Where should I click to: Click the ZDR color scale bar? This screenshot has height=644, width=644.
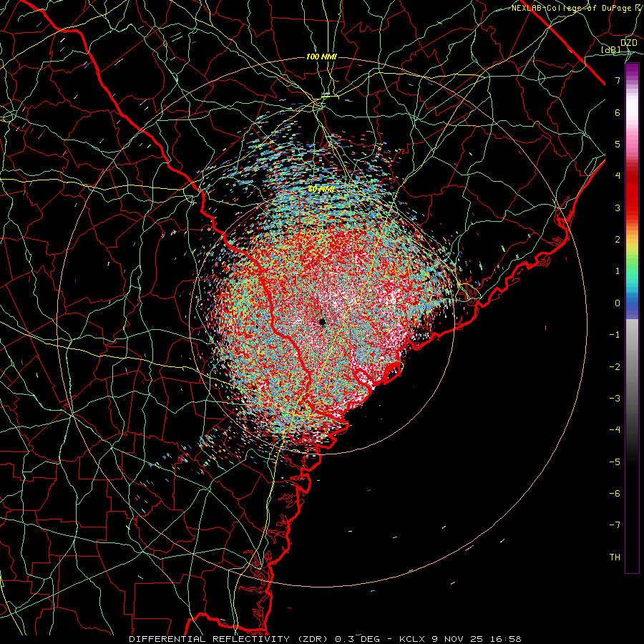tap(632, 318)
